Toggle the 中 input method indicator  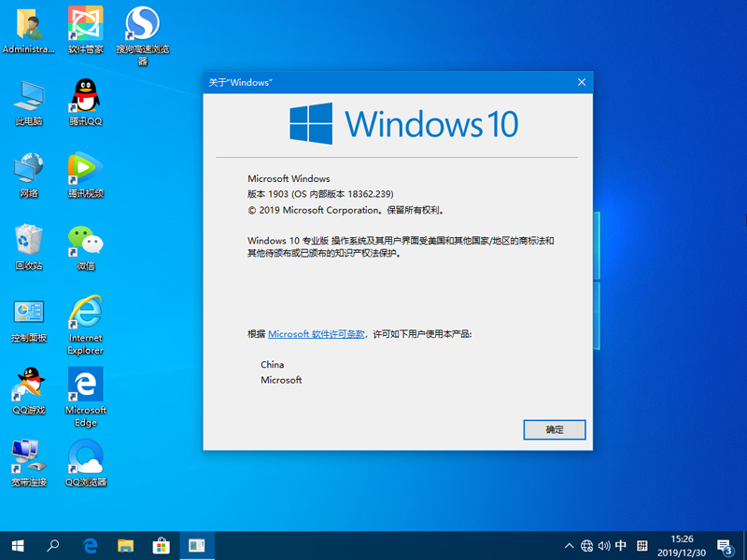pos(621,545)
